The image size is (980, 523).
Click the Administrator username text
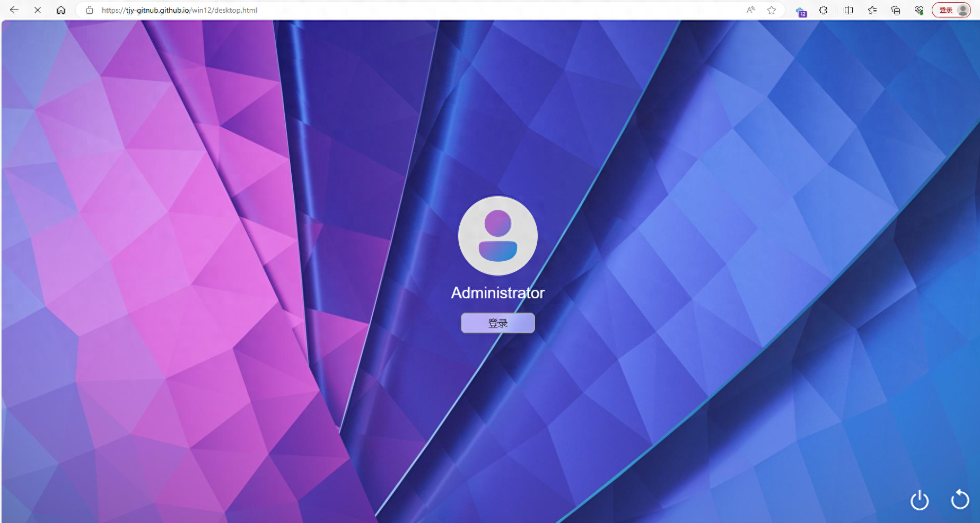tap(497, 293)
